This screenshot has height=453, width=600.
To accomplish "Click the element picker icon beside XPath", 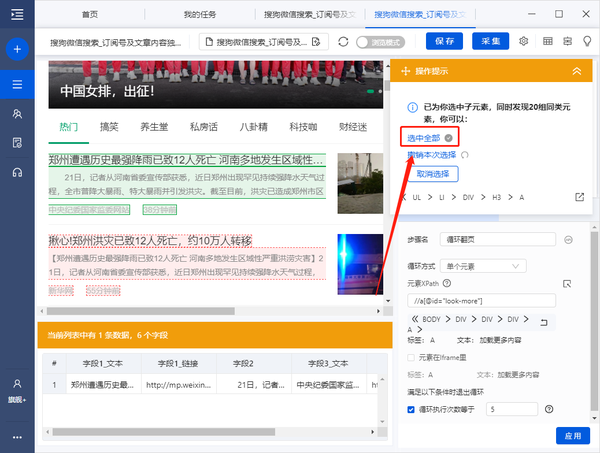I will [567, 284].
